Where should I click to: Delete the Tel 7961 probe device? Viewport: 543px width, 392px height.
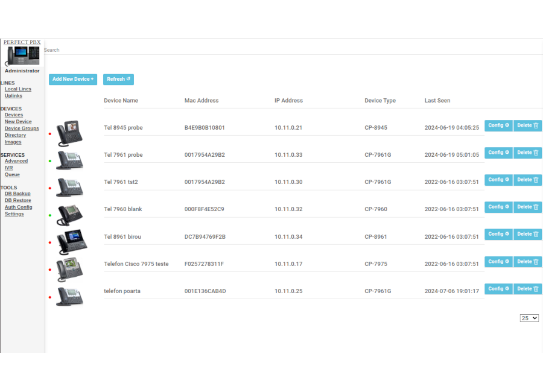pos(527,153)
